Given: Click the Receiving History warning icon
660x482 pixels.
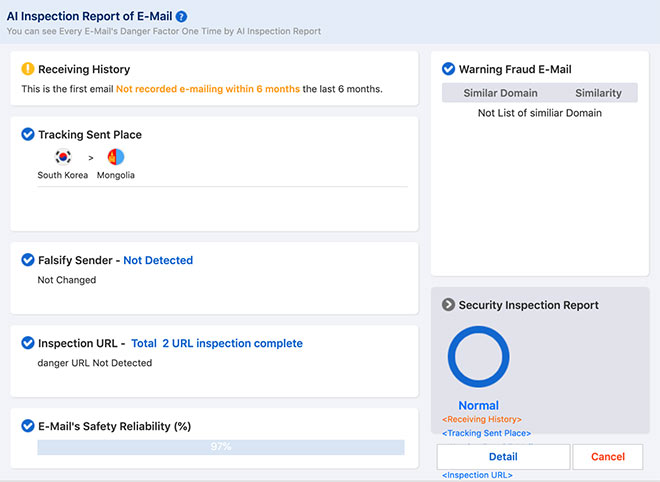Looking at the screenshot, I should click(x=28, y=69).
